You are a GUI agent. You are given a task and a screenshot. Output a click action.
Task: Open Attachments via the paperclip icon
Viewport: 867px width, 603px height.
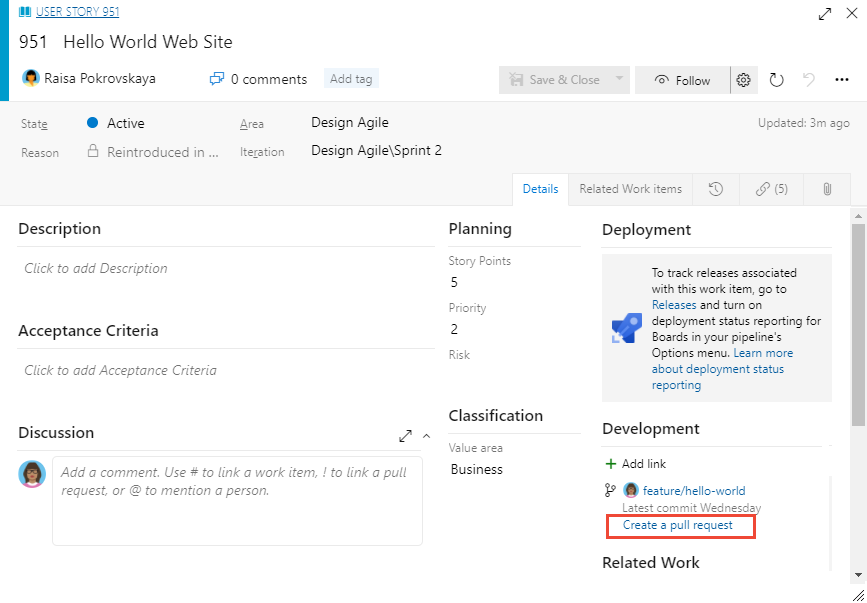coord(827,189)
